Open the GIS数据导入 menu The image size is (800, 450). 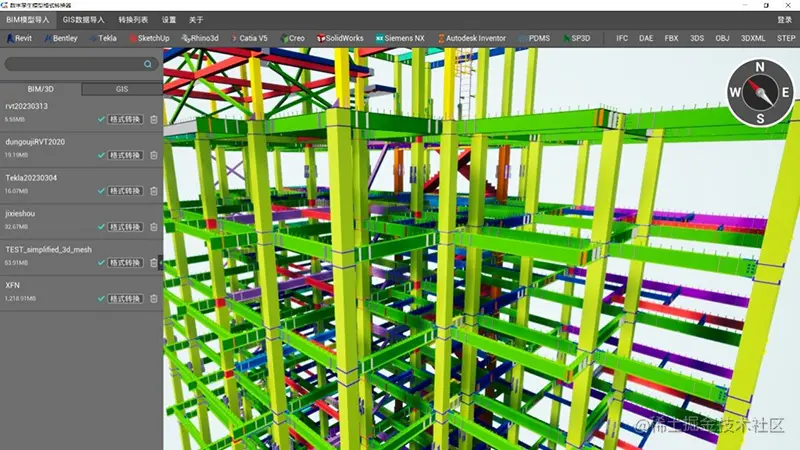coord(84,20)
